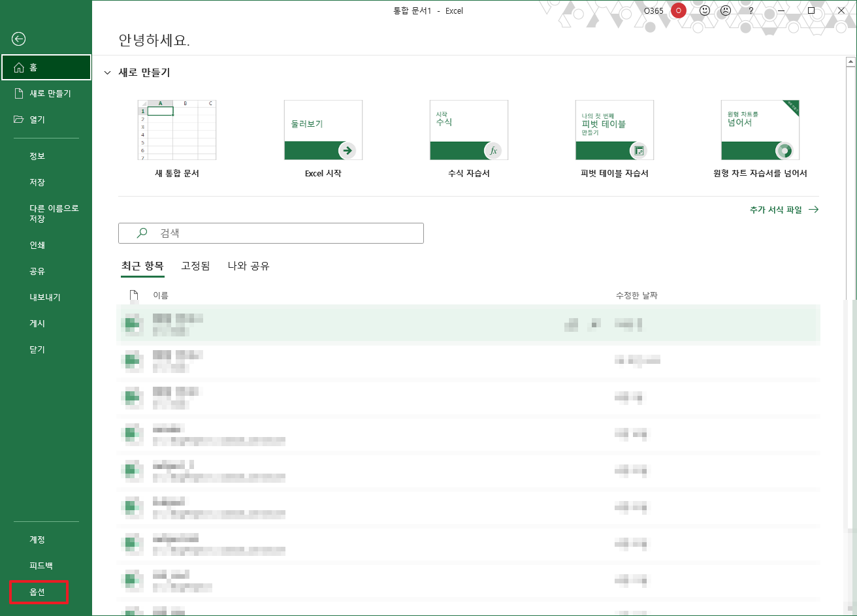This screenshot has height=616, width=857.
Task: Open the 피벗 테이블 자습서 template
Action: pos(615,139)
